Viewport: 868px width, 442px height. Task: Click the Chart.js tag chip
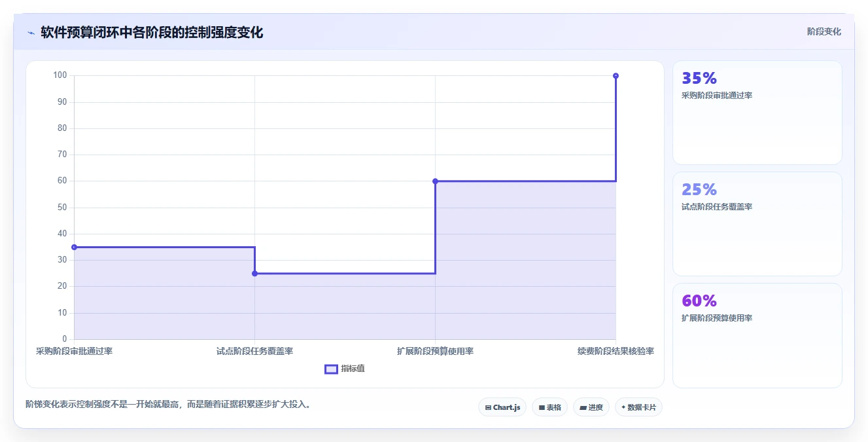point(502,407)
